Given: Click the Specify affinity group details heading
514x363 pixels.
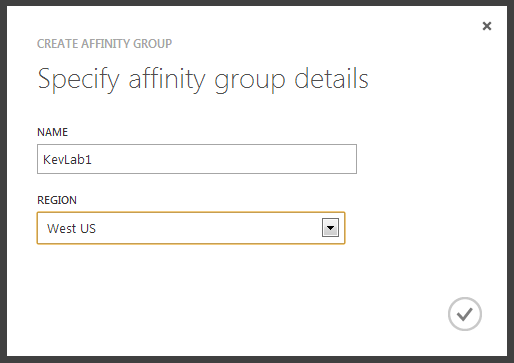Looking at the screenshot, I should coord(203,79).
